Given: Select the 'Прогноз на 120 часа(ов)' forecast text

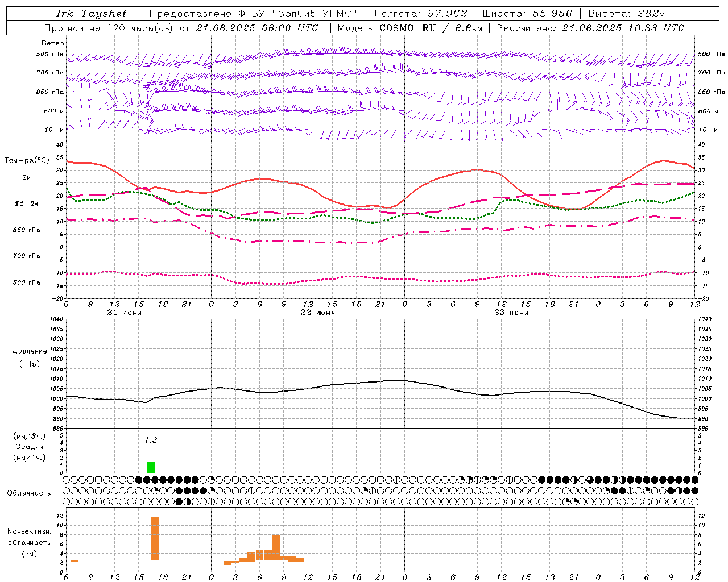Looking at the screenshot, I should (109, 28).
